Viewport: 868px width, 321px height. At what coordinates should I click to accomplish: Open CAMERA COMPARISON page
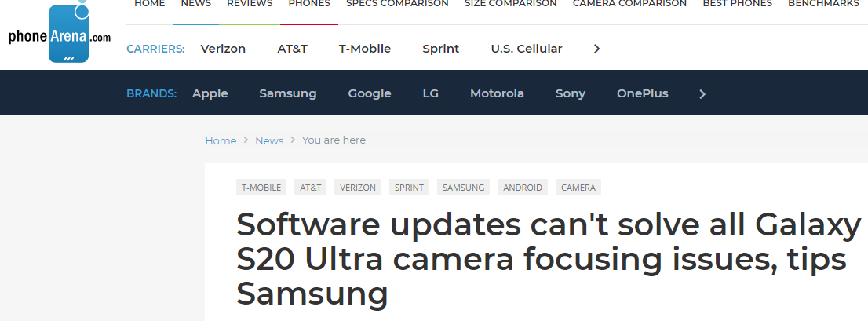pos(629,4)
